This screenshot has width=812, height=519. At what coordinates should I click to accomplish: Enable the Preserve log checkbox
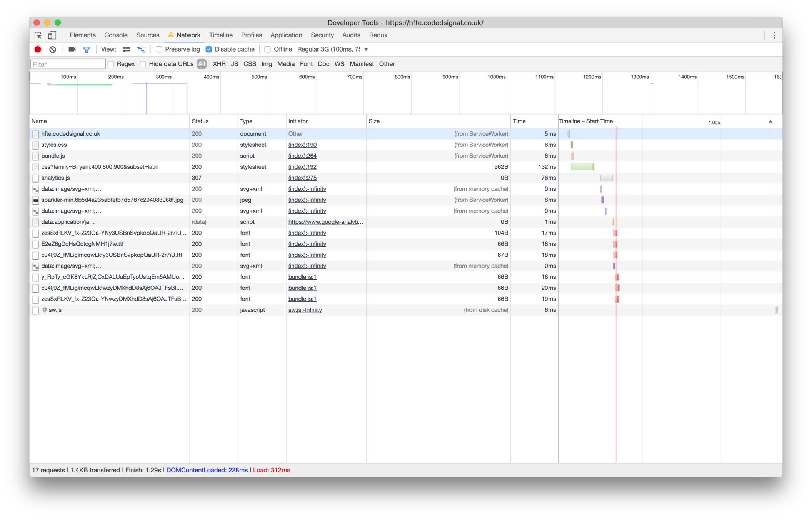click(x=159, y=49)
